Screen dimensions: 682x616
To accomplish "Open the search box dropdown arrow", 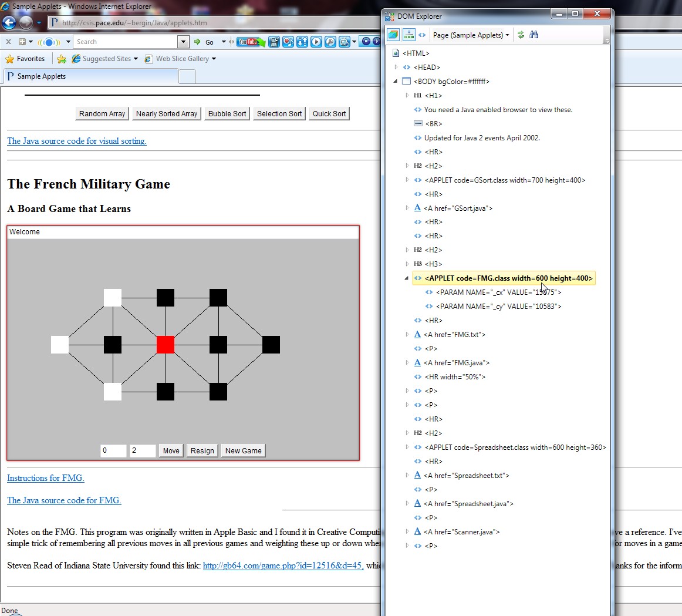I will click(184, 42).
